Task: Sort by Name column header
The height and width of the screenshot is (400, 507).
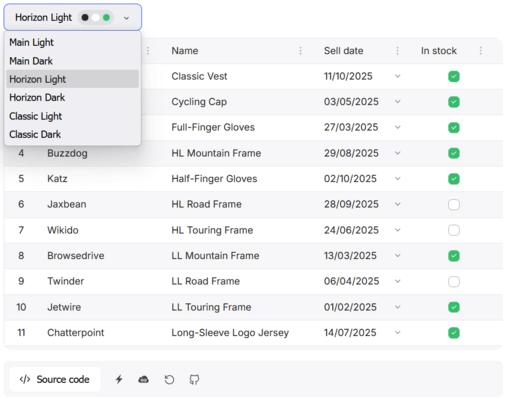Action: (185, 51)
